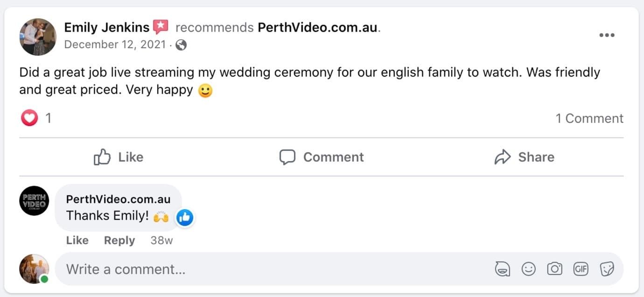Open the emoji picker in comment box

528,269
